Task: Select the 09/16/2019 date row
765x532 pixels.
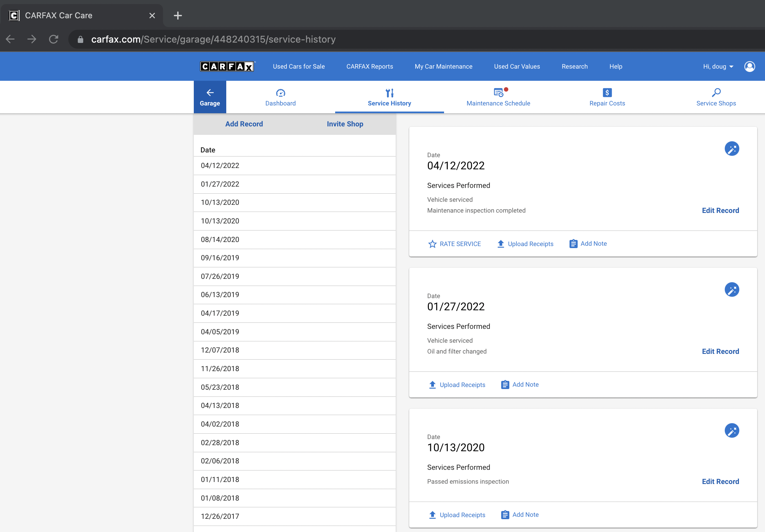Action: click(295, 258)
